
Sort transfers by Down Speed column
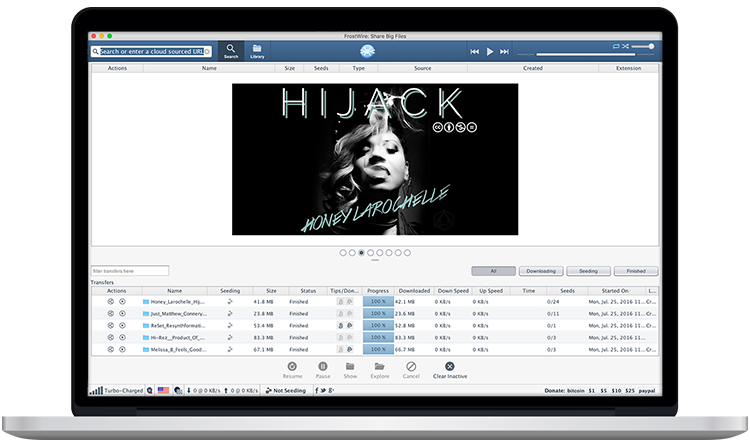click(452, 290)
